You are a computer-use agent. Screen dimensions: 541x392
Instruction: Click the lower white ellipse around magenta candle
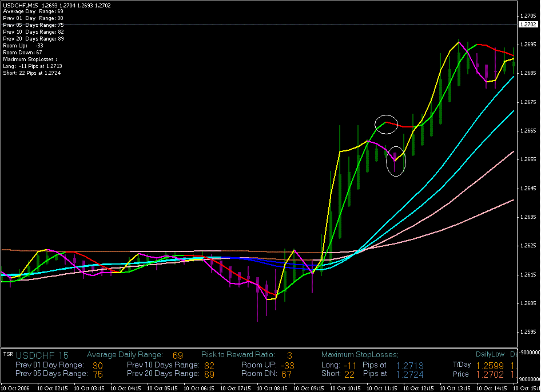396,161
